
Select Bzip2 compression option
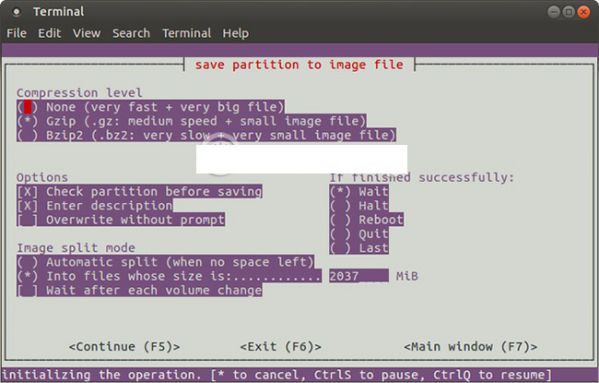click(206, 135)
